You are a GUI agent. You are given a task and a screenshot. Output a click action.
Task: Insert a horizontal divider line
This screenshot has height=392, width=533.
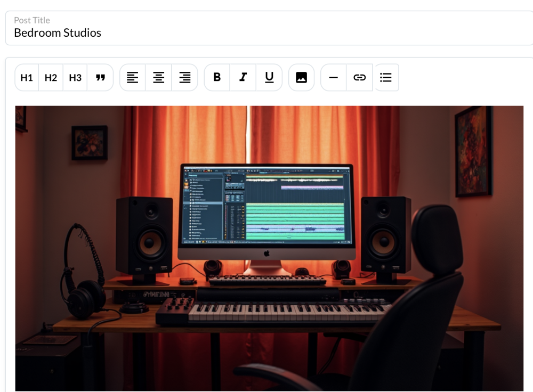(334, 78)
